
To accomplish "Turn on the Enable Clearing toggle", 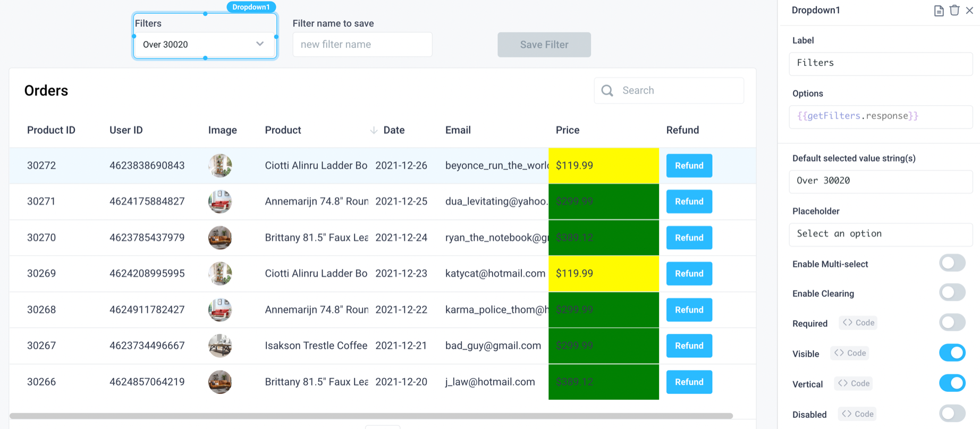I will (952, 292).
